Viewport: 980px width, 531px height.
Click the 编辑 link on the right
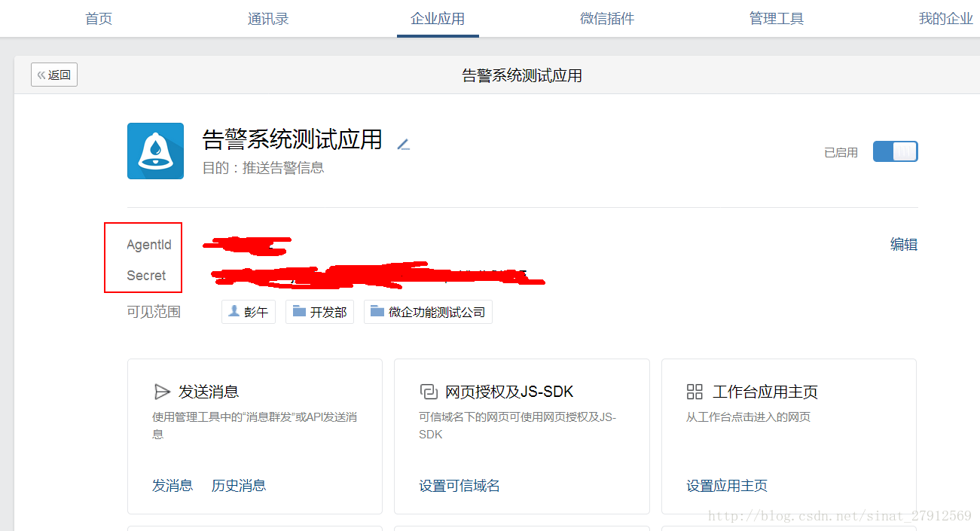click(x=903, y=244)
